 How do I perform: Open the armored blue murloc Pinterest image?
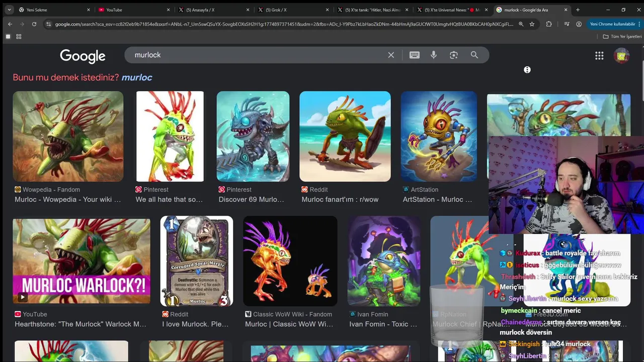point(253,136)
